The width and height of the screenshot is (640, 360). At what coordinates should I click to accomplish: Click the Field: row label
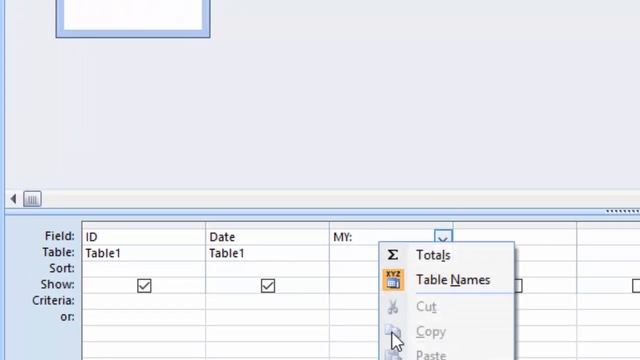click(x=60, y=236)
